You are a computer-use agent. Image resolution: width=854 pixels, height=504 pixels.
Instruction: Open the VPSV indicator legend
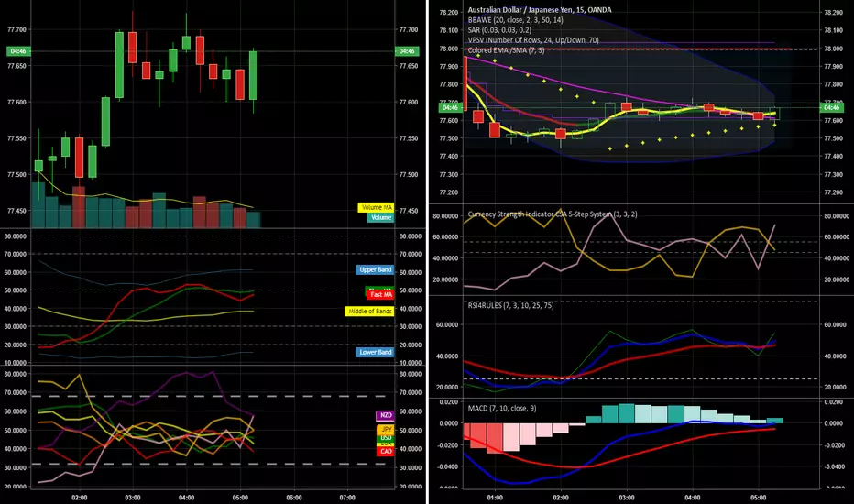tap(533, 40)
